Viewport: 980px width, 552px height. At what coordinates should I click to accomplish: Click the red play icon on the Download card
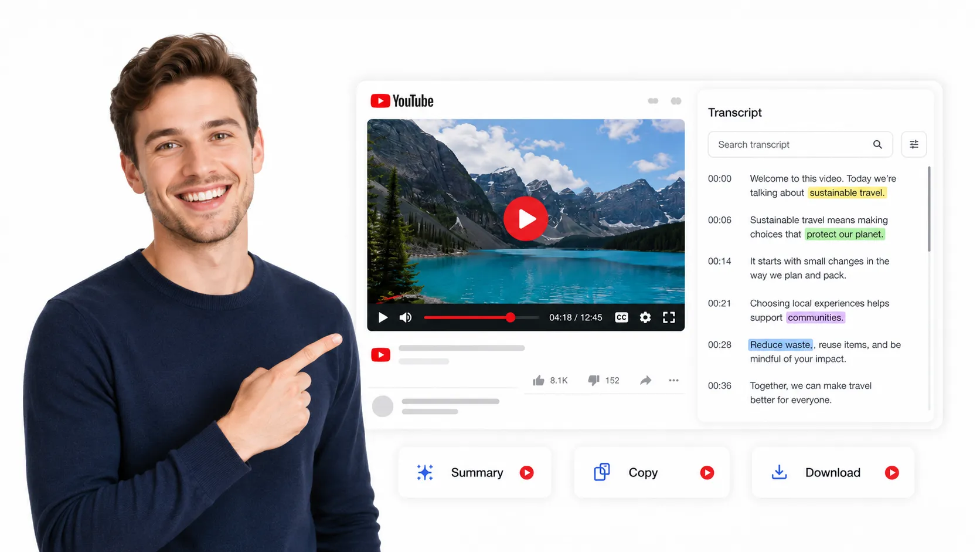click(x=892, y=473)
